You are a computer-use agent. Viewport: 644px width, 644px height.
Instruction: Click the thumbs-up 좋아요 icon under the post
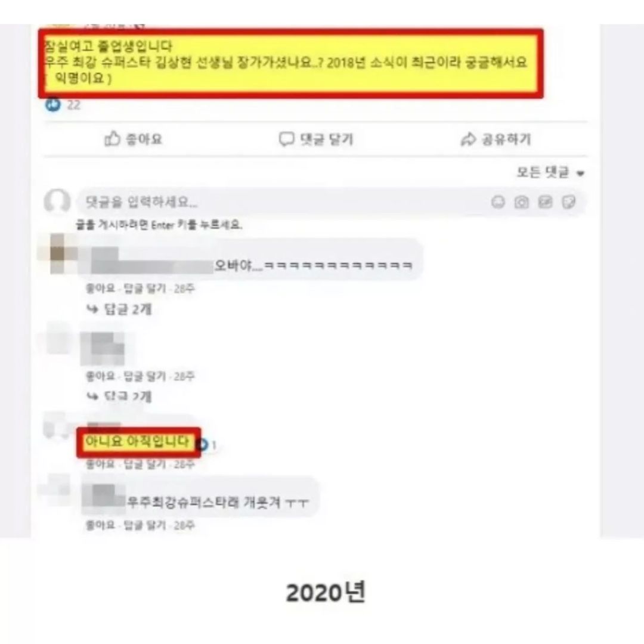(x=112, y=139)
